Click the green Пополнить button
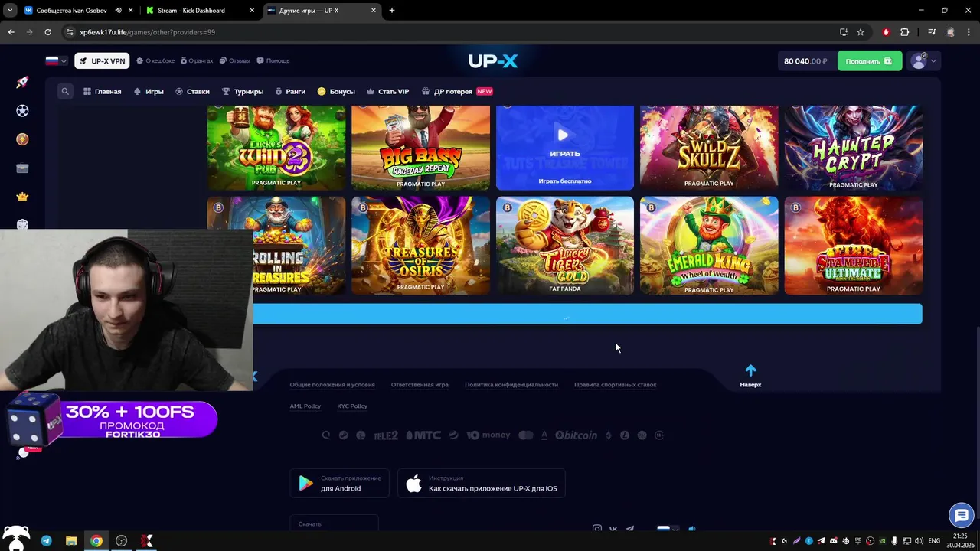 click(x=869, y=61)
